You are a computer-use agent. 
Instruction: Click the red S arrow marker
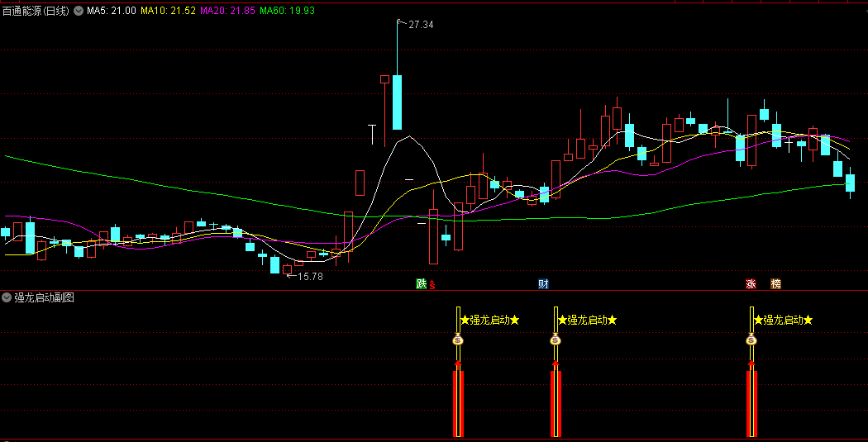pyautogui.click(x=432, y=286)
